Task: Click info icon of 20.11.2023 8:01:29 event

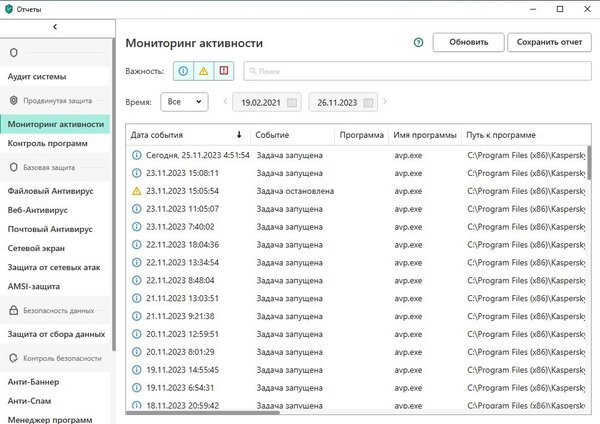Action: pos(137,352)
